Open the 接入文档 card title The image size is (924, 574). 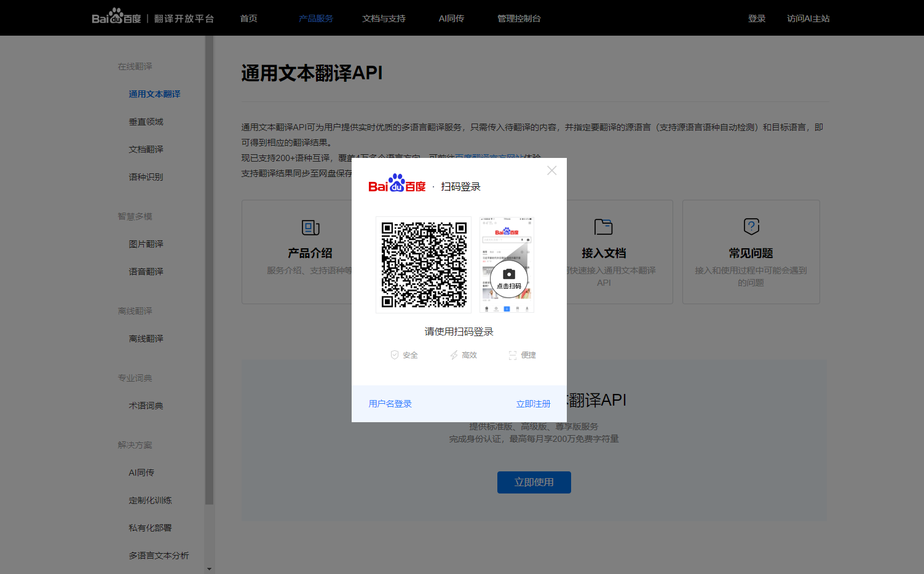click(x=604, y=253)
